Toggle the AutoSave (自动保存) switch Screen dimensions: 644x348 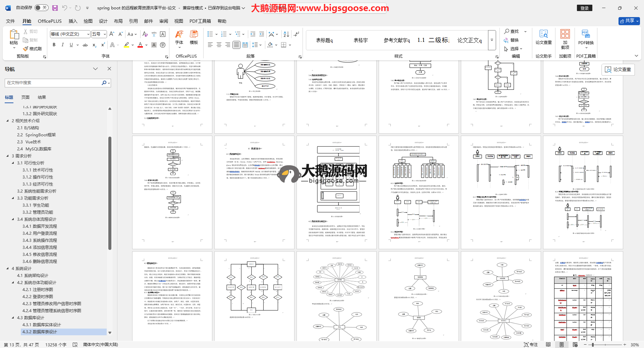[41, 8]
